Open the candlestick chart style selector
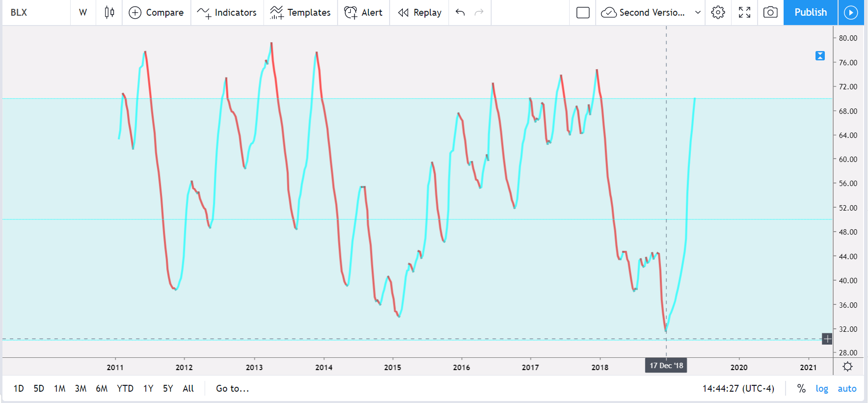The width and height of the screenshot is (868, 403). coord(109,12)
